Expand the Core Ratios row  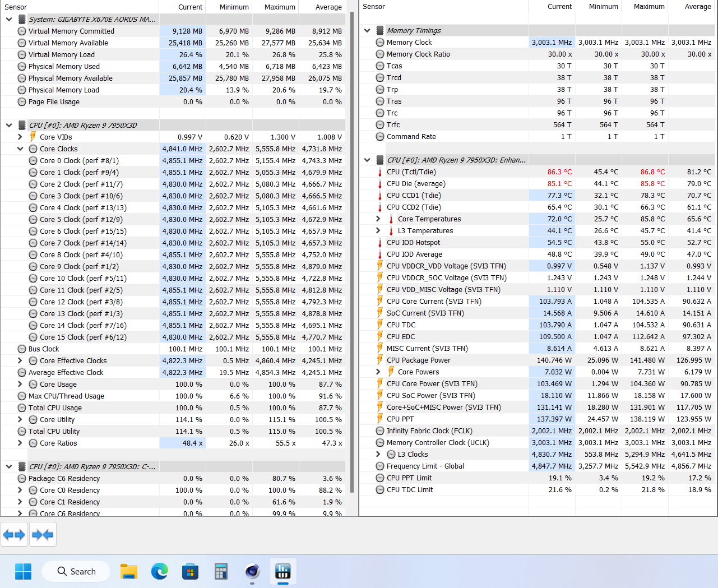pos(20,443)
